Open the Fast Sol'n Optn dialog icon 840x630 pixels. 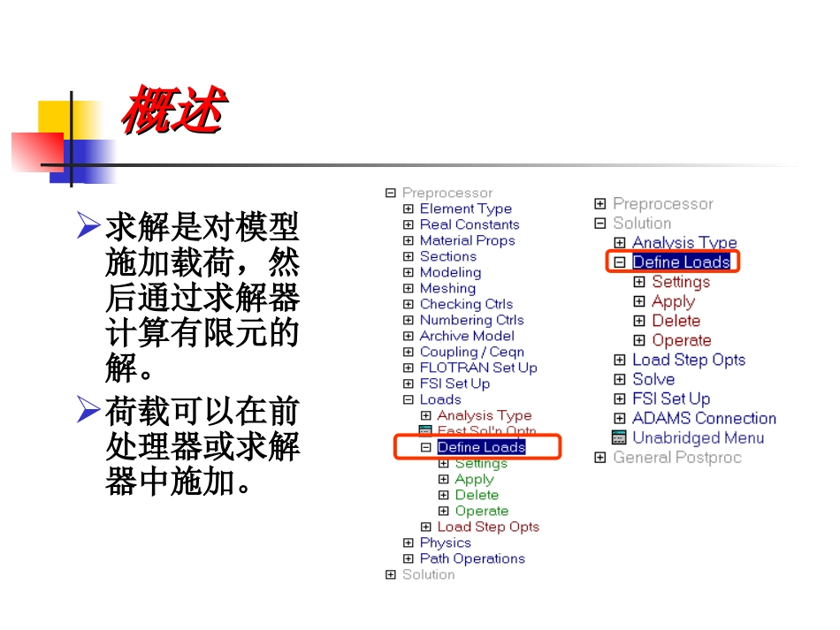(x=425, y=429)
